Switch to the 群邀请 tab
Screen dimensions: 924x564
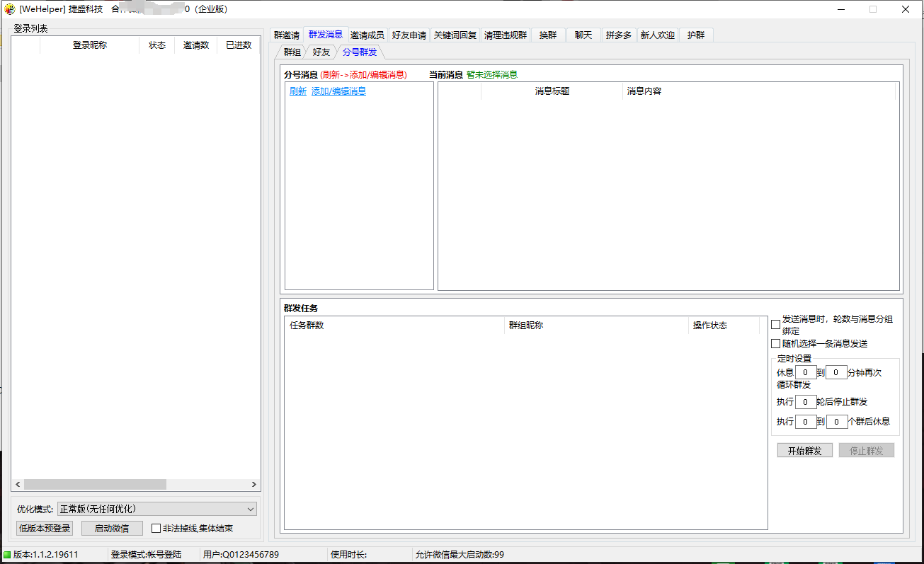tap(287, 35)
